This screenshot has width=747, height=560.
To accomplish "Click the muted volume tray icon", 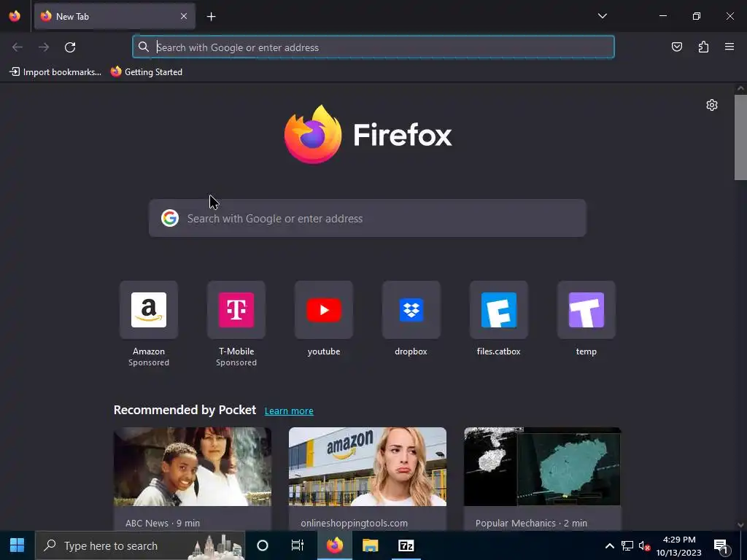I will 644,545.
